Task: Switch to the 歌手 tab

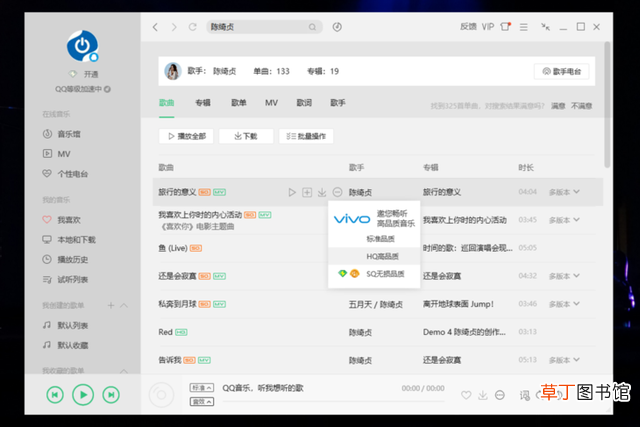Action: (x=338, y=103)
